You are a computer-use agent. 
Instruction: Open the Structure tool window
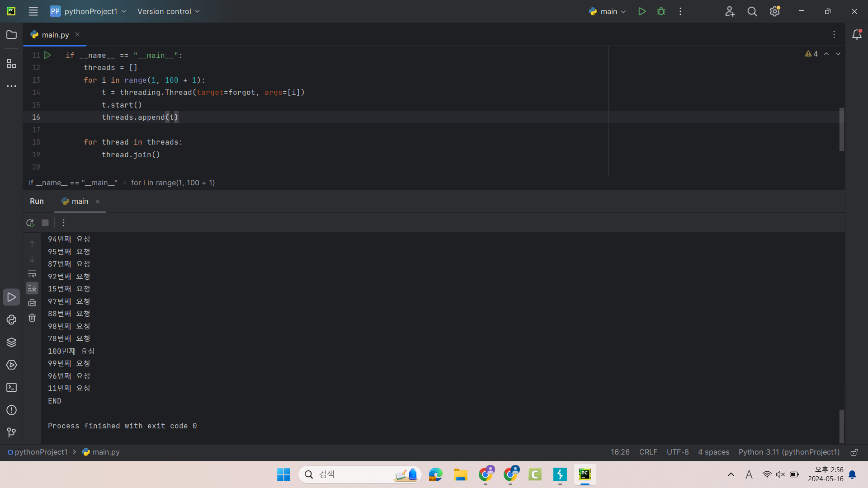tap(11, 64)
